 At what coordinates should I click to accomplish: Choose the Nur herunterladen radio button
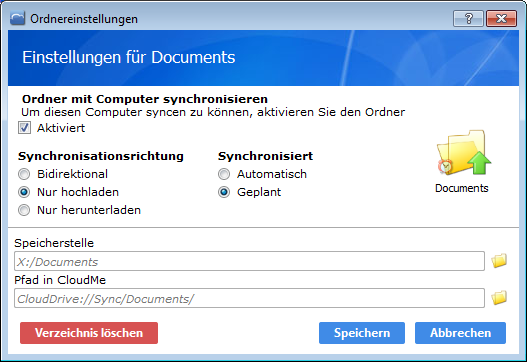(24, 210)
